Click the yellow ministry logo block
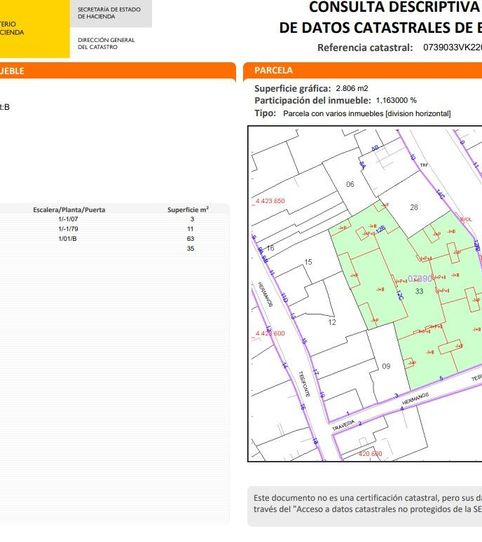The height and width of the screenshot is (542, 482). click(35, 28)
